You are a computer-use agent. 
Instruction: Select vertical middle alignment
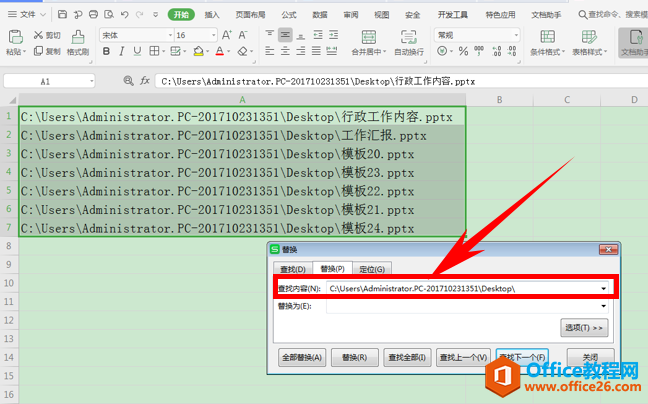(x=285, y=35)
